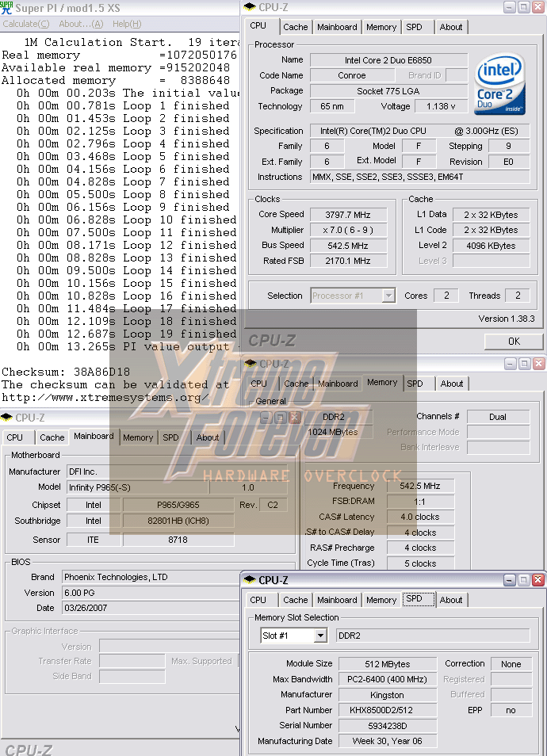Click the Part Number 'KHX8500D2/512'
The width and height of the screenshot is (547, 756).
[388, 710]
